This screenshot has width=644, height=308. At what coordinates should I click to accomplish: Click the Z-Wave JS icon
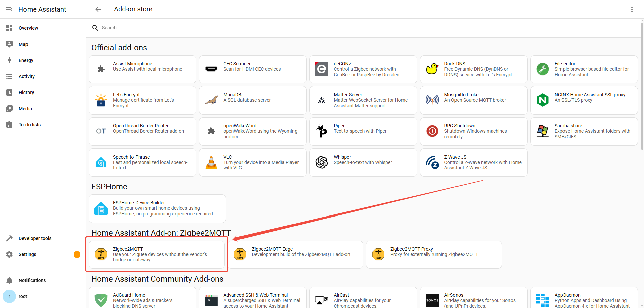[x=432, y=163]
